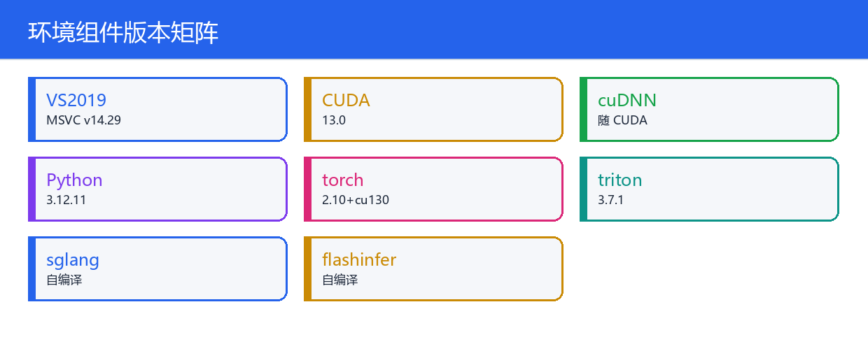Viewport: 868px width, 337px height.
Task: Select the CUDA 13.0 card
Action: click(x=433, y=109)
